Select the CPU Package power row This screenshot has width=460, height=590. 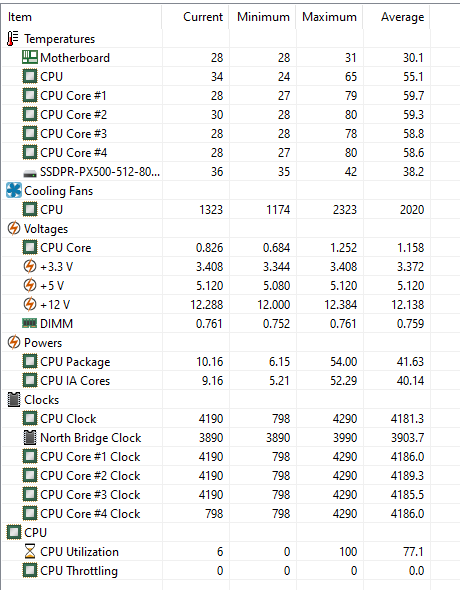[x=216, y=362]
